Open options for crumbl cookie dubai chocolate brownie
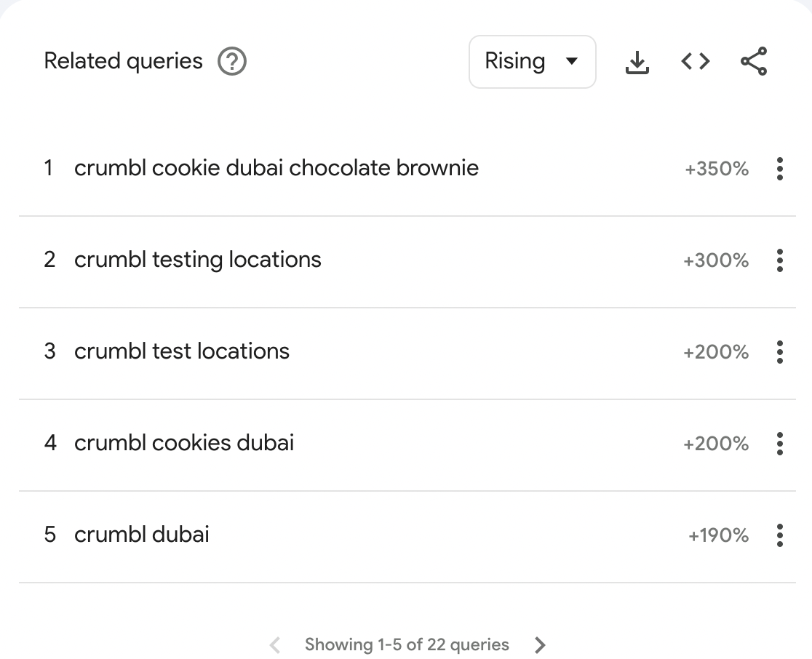This screenshot has width=812, height=659. [780, 169]
